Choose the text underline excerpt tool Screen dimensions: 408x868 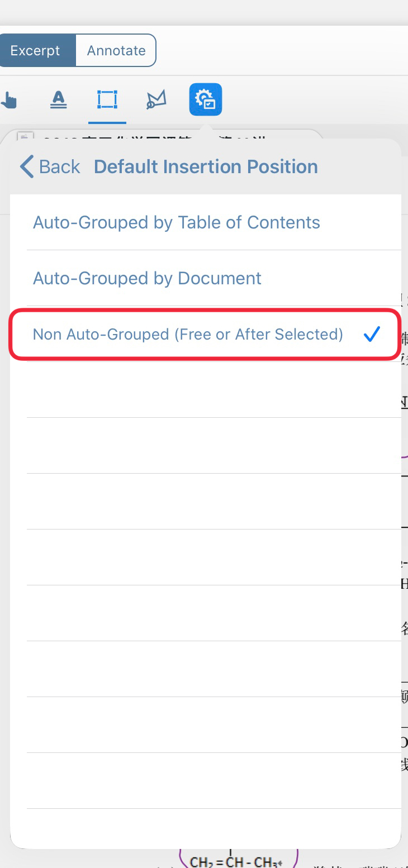(58, 100)
